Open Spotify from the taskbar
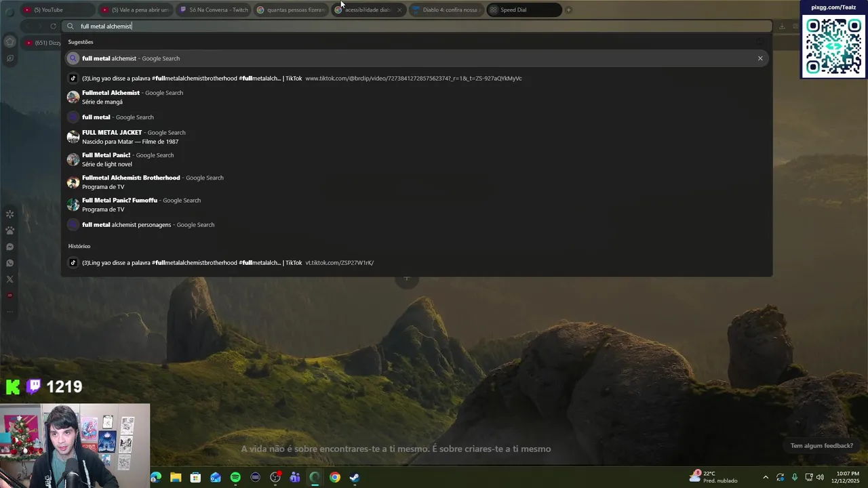This screenshot has width=868, height=488. tap(235, 477)
